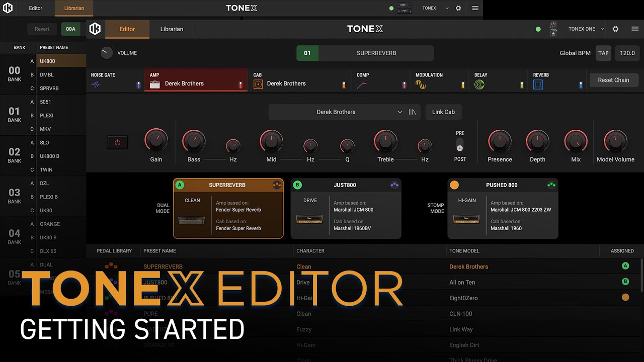This screenshot has width=644, height=362.
Task: Toggle COMP block on/off LED
Action: tap(404, 85)
